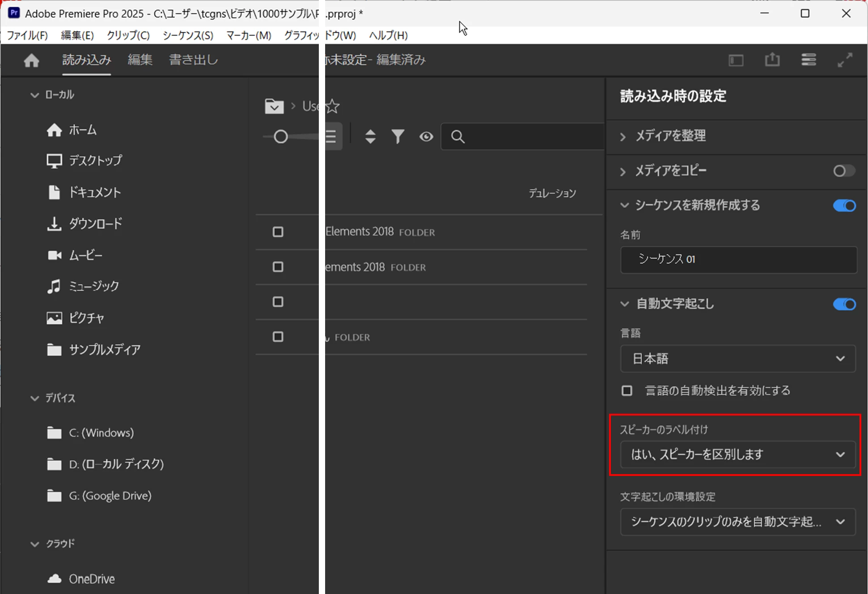The width and height of the screenshot is (868, 594).
Task: Click the favorite star icon
Action: (x=332, y=106)
